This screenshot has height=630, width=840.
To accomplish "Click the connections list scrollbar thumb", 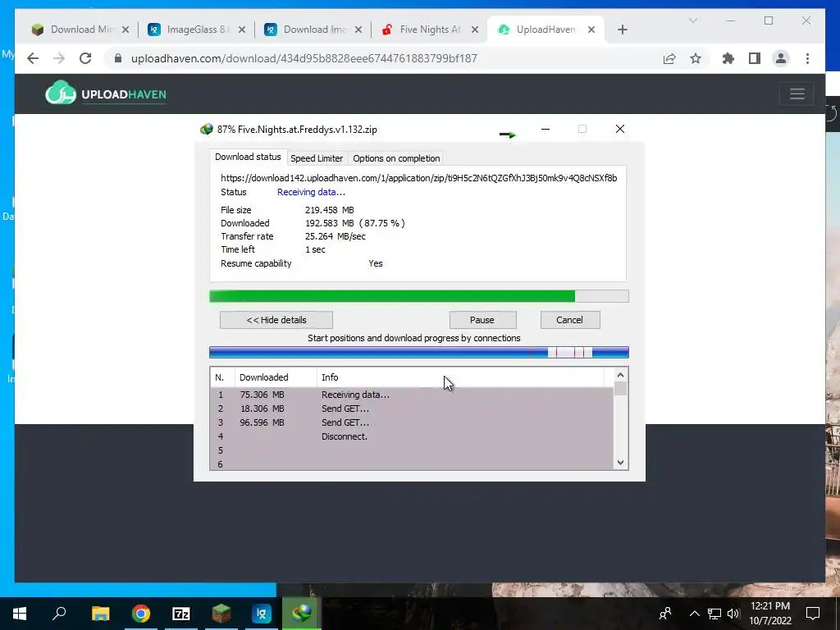I will point(620,388).
